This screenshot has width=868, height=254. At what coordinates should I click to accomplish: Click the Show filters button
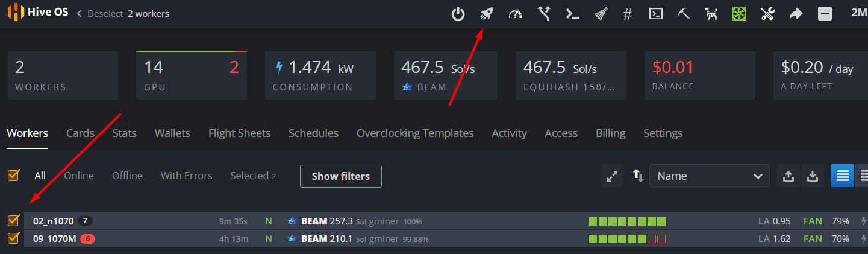[341, 176]
